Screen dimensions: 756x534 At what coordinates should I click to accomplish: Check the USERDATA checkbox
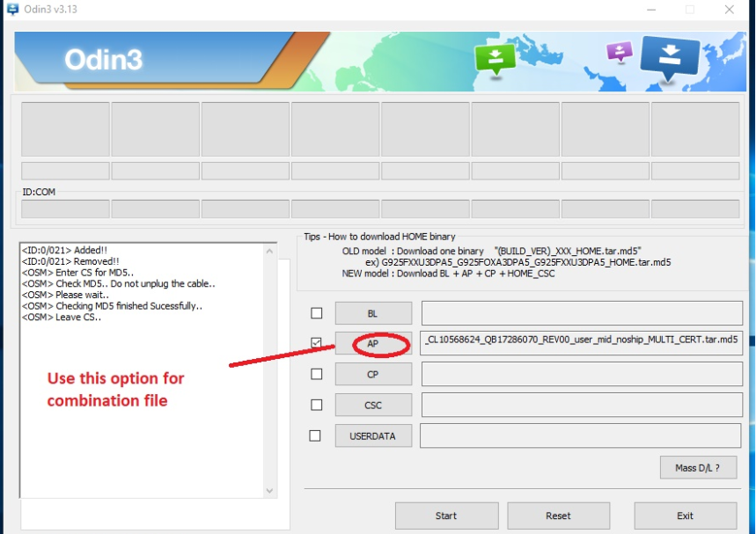[315, 435]
